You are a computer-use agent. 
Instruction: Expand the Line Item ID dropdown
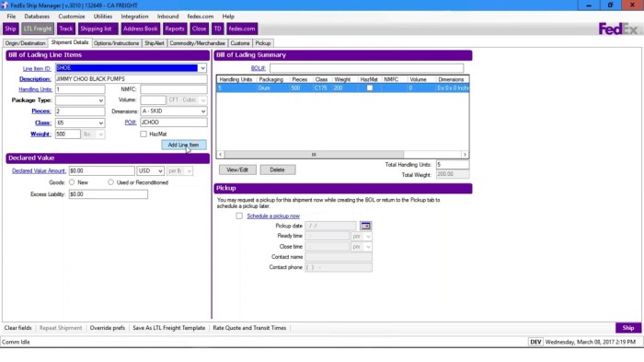pos(202,68)
